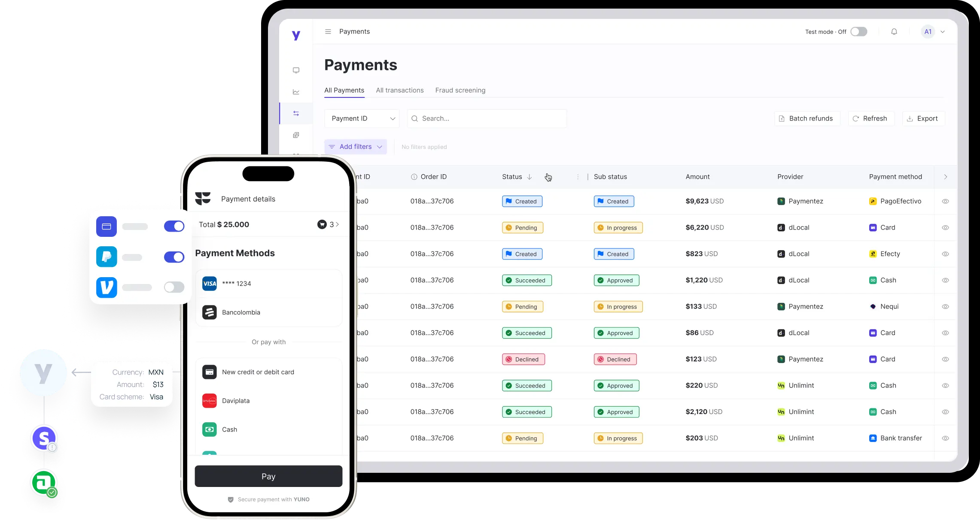Click the Search payments input field

click(487, 118)
